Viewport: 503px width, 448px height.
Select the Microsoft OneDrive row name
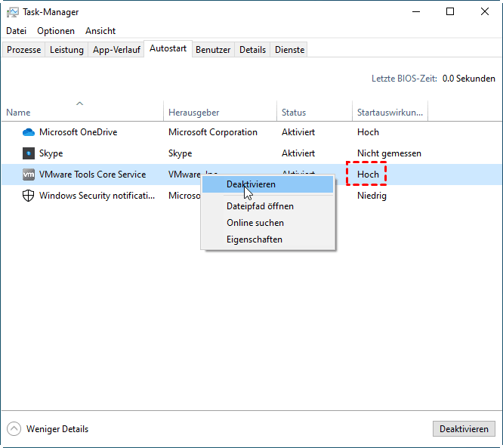point(79,132)
